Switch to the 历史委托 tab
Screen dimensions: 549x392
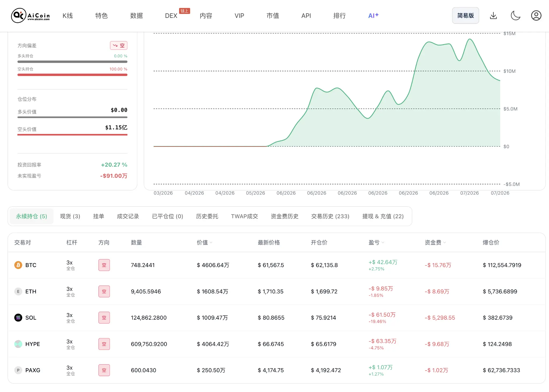[207, 216]
